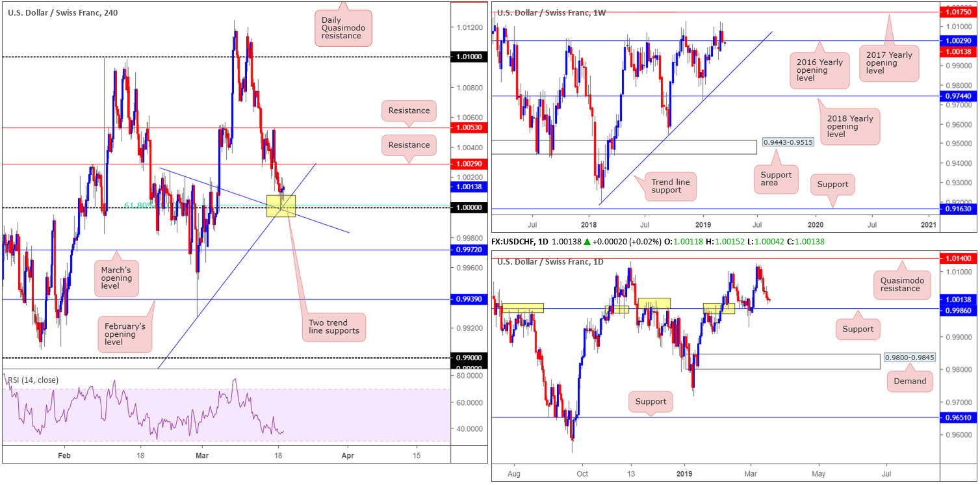Click the blue 0.91630 price label
Image resolution: width=980 pixels, height=485 pixels.
tap(958, 209)
